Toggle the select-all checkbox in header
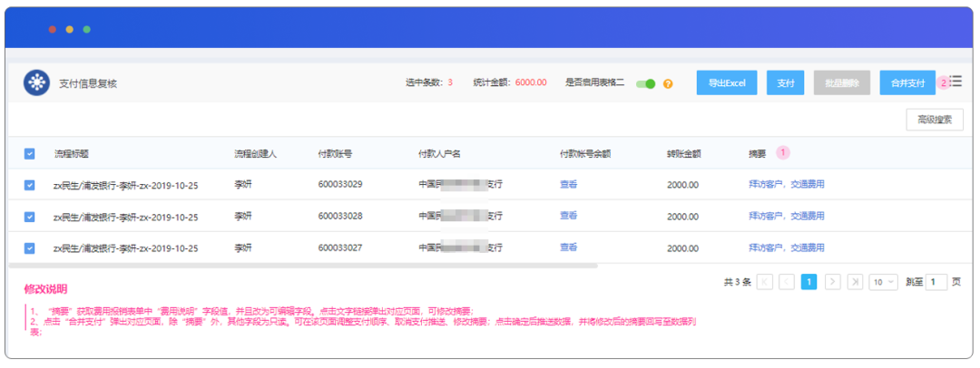Viewport: 980px width, 368px height. point(29,154)
